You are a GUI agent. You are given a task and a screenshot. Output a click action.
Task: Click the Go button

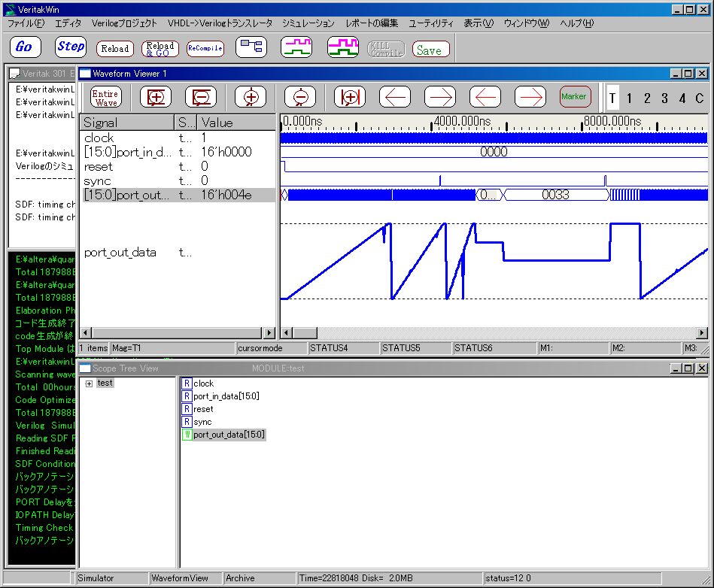[x=25, y=47]
